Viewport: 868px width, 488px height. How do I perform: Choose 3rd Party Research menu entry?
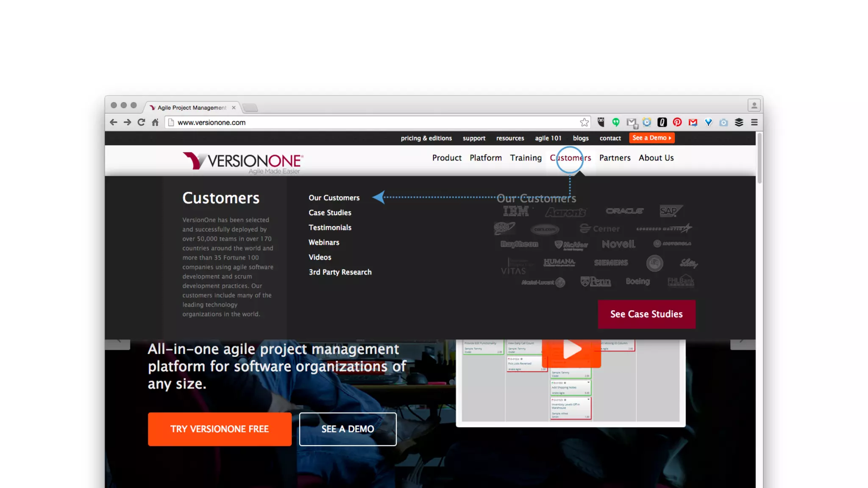[x=340, y=272]
